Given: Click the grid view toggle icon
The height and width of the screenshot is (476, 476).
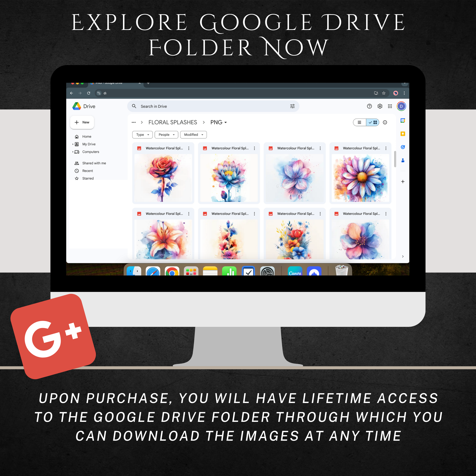Looking at the screenshot, I should [374, 123].
